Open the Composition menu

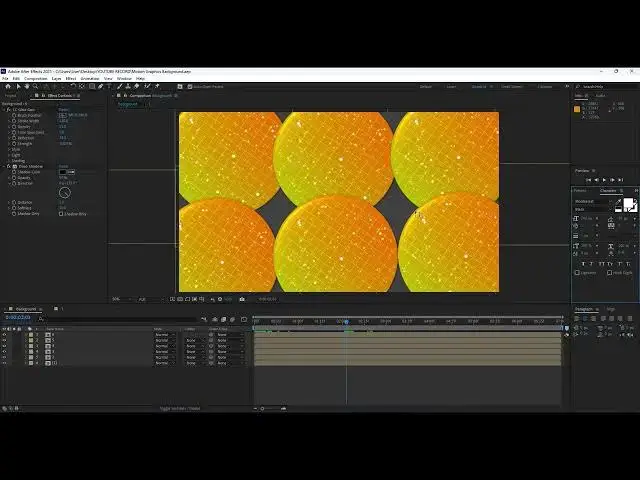(35, 78)
